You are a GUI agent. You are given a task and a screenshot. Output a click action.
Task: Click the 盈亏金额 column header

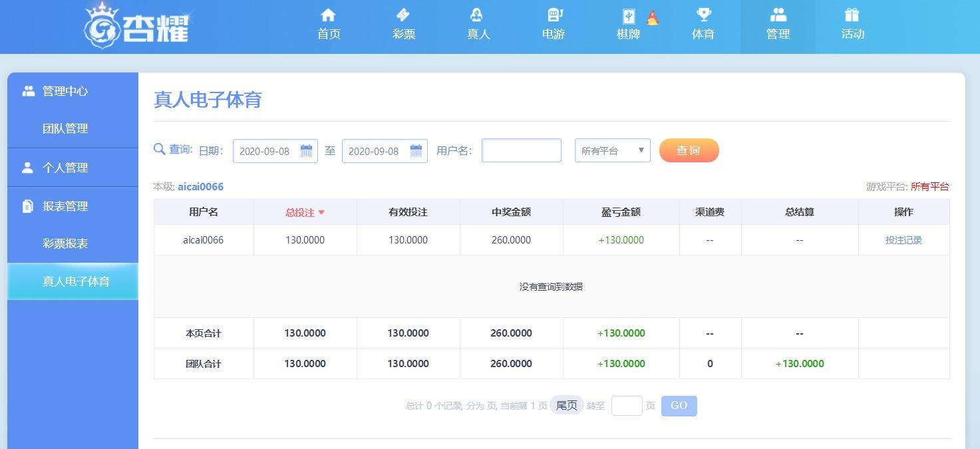click(621, 212)
